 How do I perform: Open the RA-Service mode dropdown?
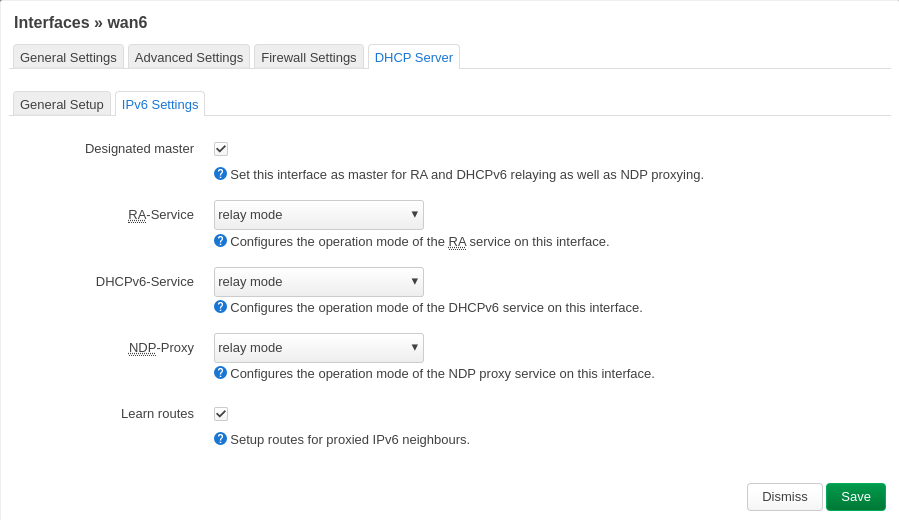point(319,215)
